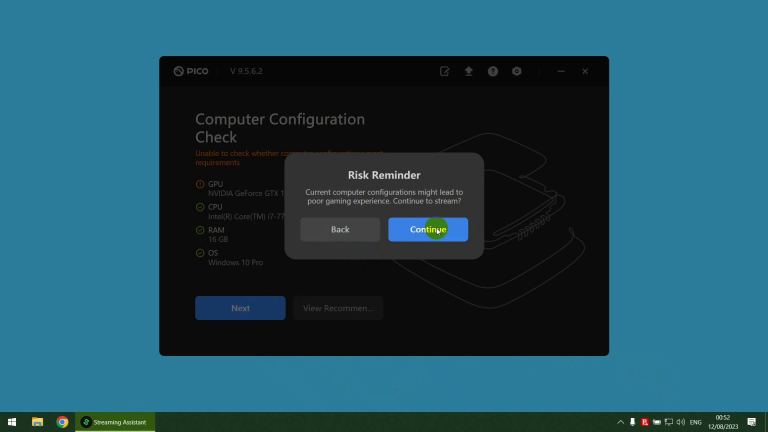Open the settings gear icon in PICO
The height and width of the screenshot is (432, 768).
point(517,72)
